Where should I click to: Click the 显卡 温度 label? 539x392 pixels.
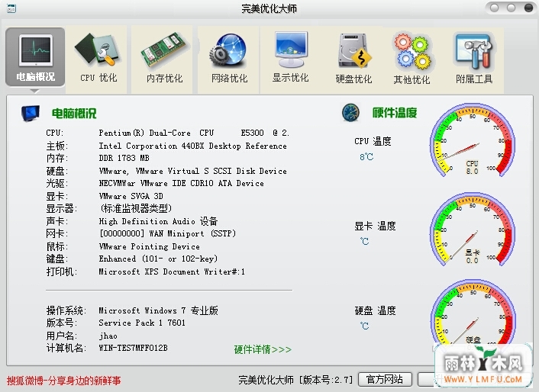click(x=375, y=226)
